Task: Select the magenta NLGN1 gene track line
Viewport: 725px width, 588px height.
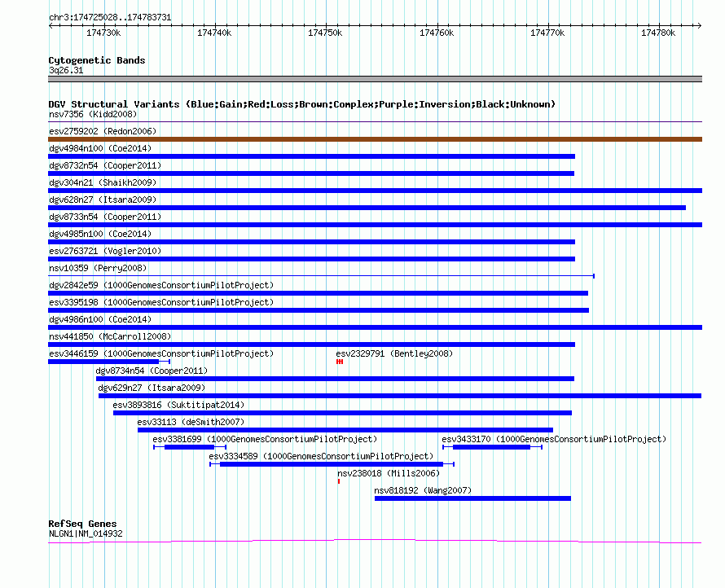Action: [x=375, y=542]
